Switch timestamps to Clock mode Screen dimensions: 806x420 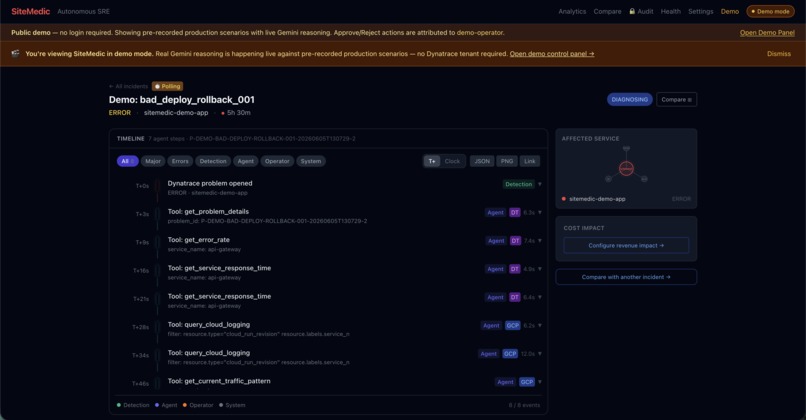pyautogui.click(x=452, y=161)
